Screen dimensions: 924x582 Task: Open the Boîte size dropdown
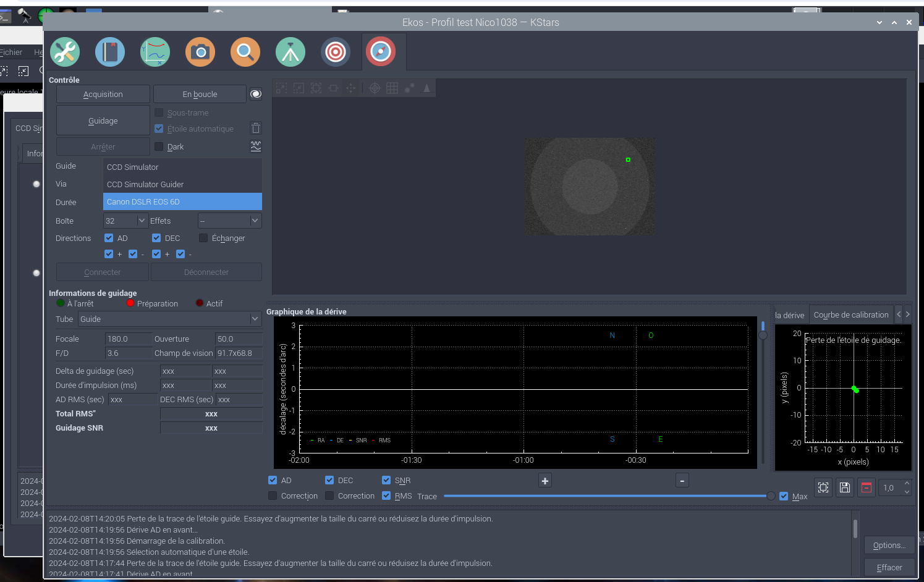125,221
